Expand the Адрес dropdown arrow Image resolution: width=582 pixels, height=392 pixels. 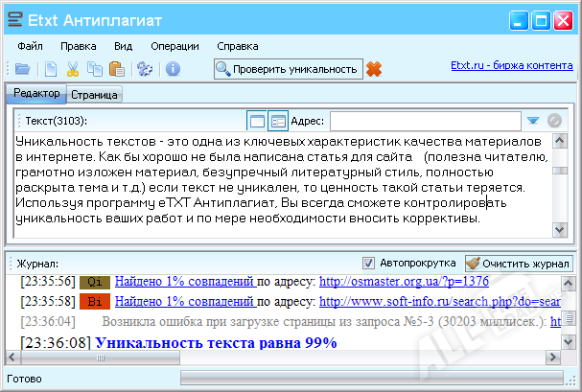pos(533,121)
